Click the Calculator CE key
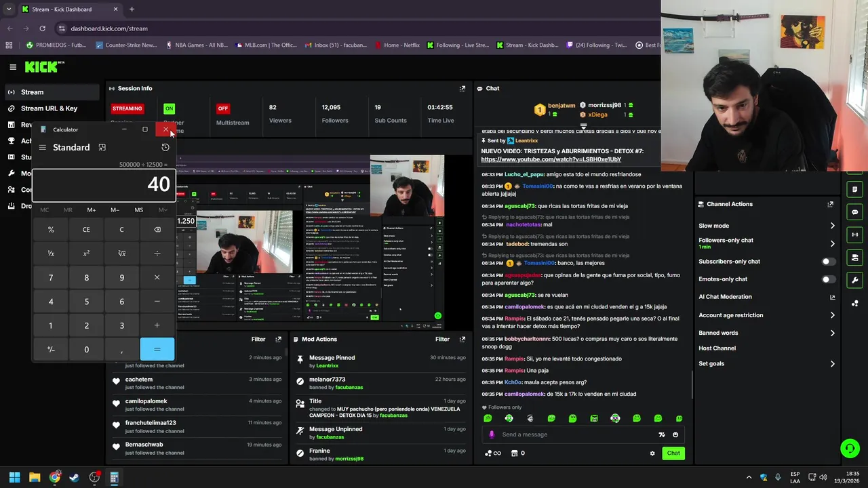This screenshot has height=488, width=868. click(x=86, y=229)
